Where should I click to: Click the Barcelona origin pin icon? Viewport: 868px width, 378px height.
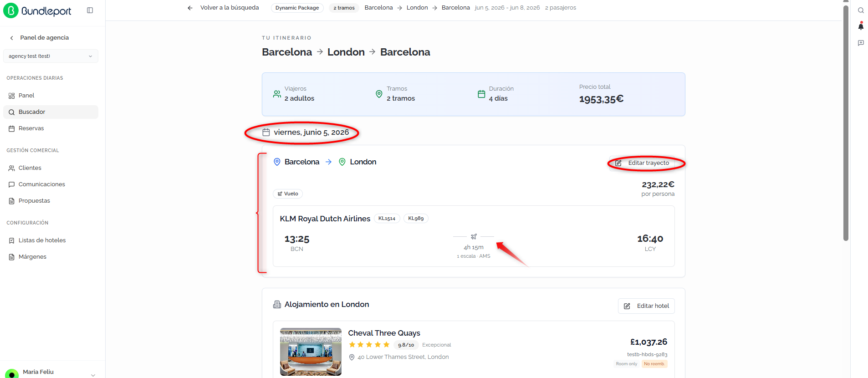pos(277,162)
